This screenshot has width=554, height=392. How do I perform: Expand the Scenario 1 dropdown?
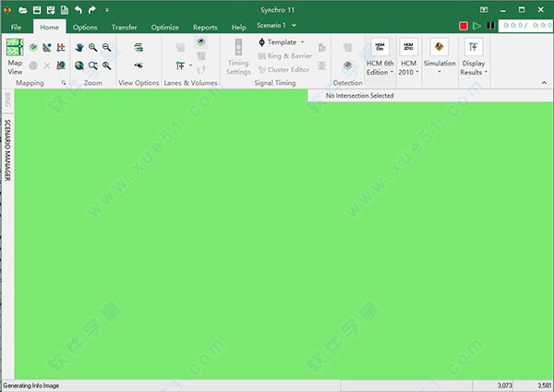click(x=294, y=26)
